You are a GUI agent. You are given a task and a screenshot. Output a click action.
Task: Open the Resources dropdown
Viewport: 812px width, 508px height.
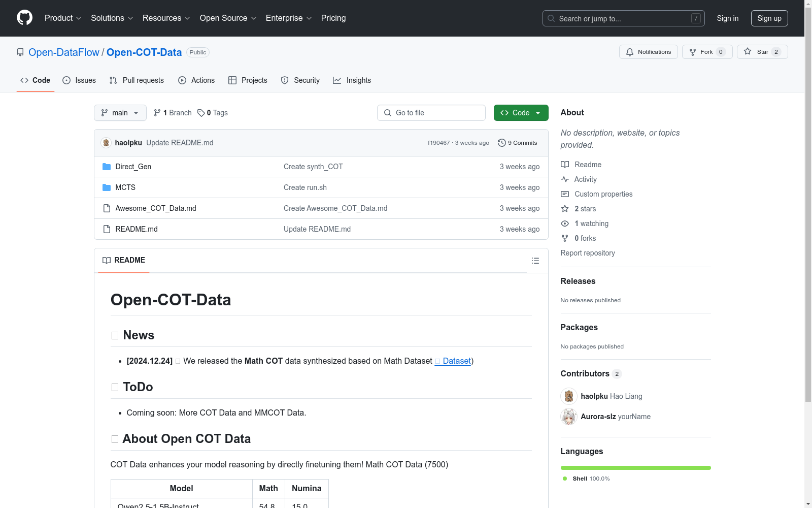[166, 18]
